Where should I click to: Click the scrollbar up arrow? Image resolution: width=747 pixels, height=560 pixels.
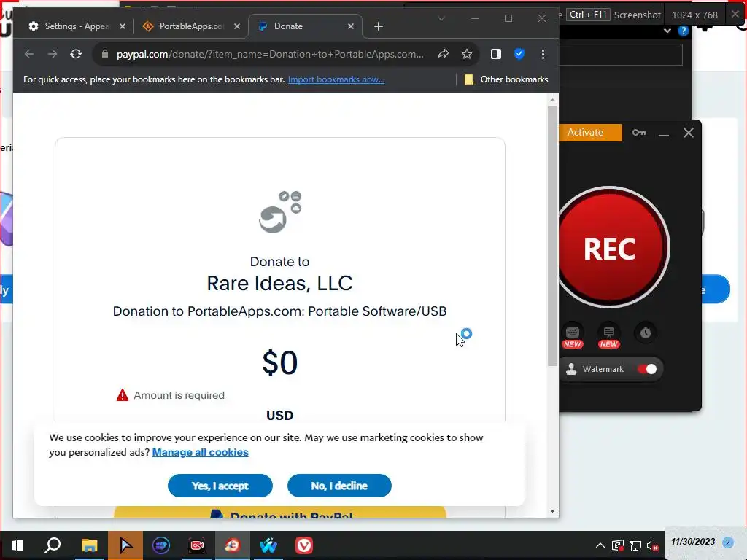552,100
